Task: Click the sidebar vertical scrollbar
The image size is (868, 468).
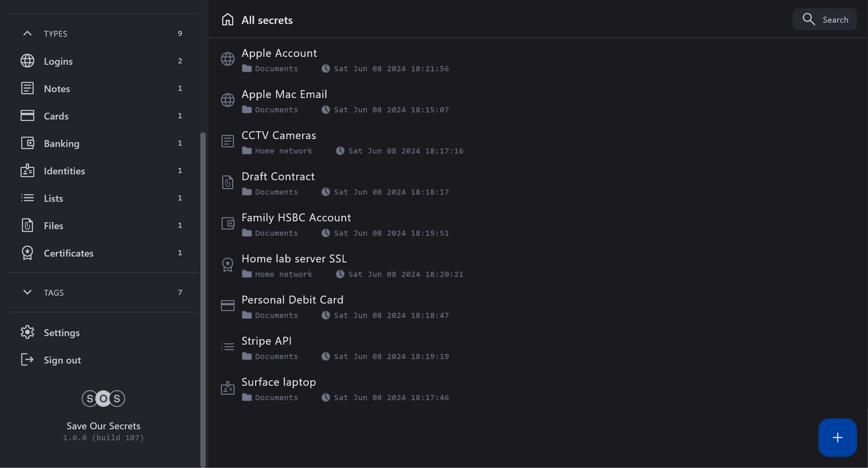Action: 203,298
